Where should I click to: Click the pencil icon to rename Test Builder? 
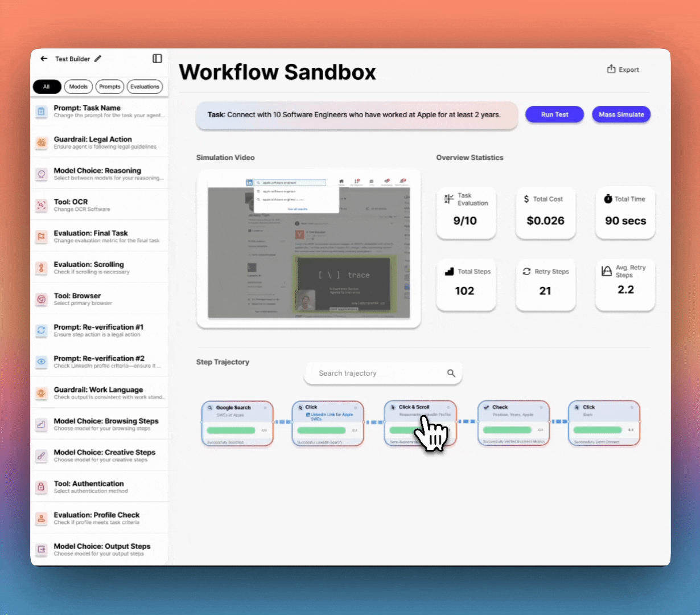click(x=98, y=59)
